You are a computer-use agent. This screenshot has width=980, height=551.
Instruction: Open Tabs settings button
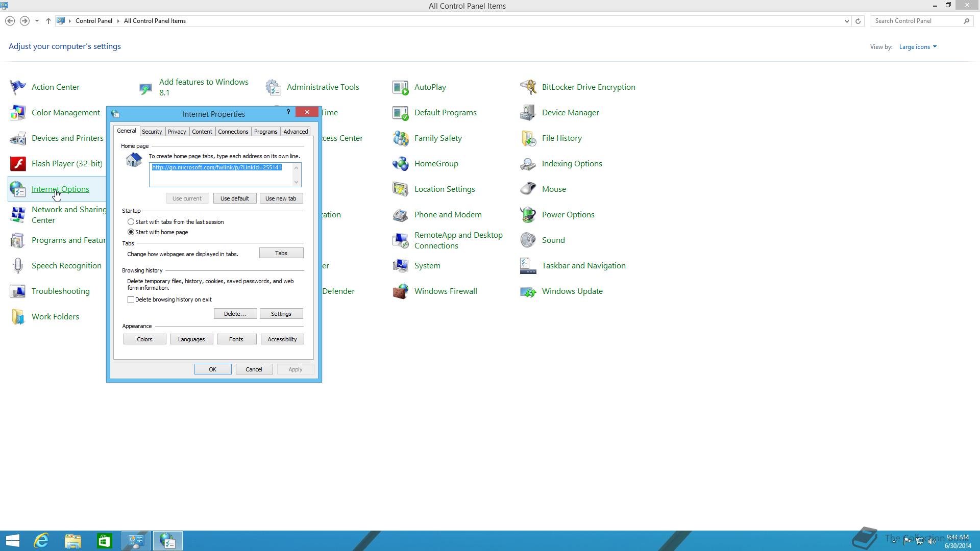281,253
